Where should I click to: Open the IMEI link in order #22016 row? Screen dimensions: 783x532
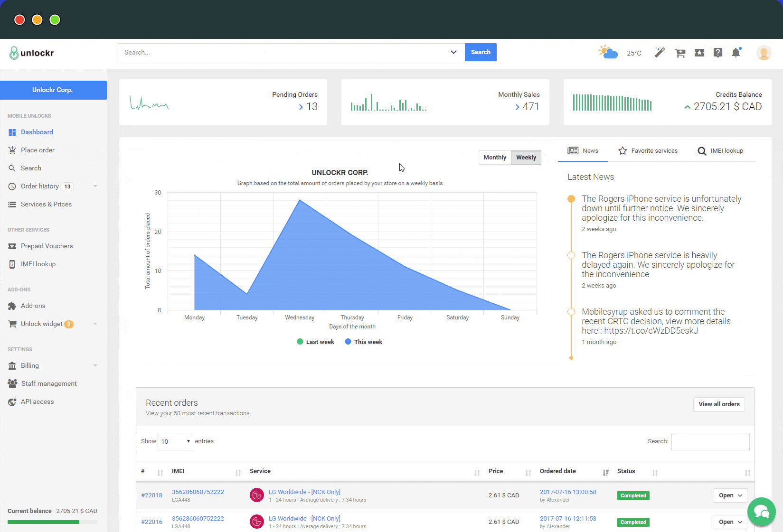click(198, 519)
